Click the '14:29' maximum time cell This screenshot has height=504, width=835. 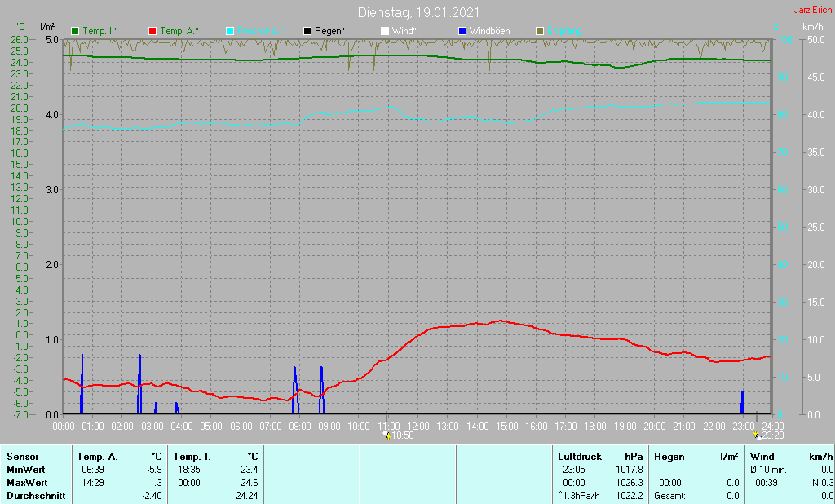[93, 483]
